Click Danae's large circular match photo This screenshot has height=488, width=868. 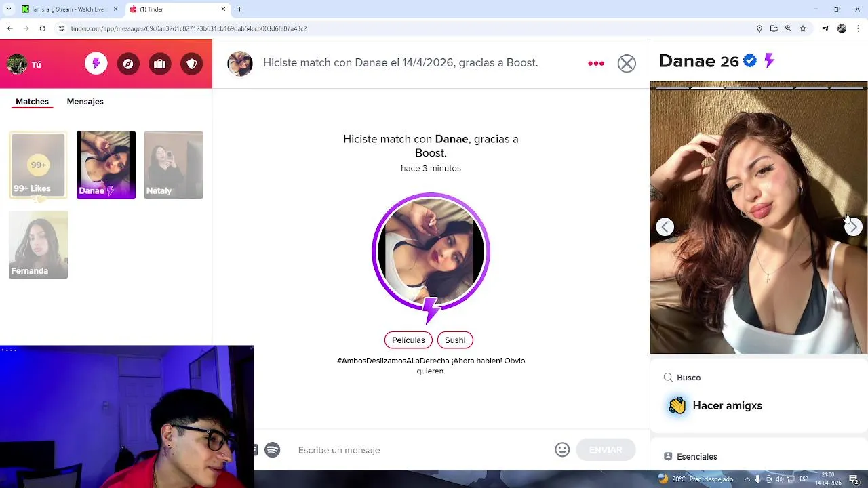431,252
